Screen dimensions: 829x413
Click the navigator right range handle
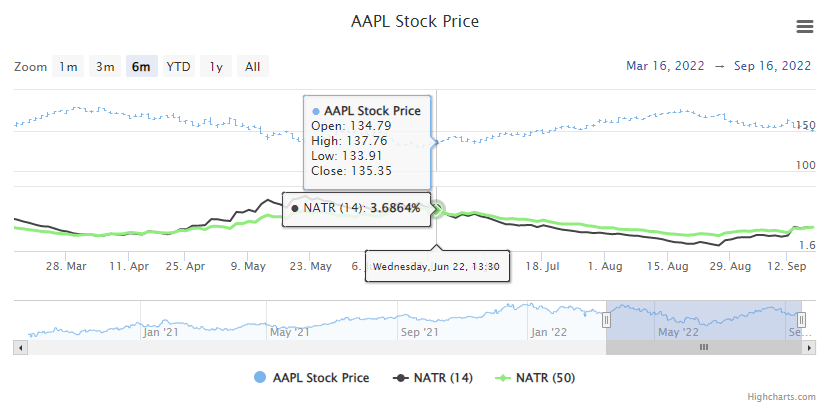[801, 320]
